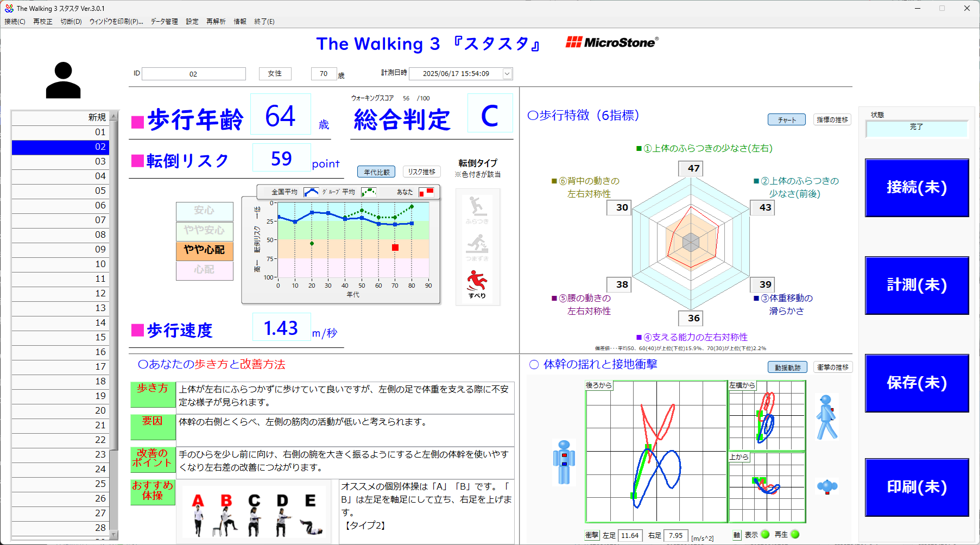Toggle 年代比較 chart view
Image resolution: width=980 pixels, height=545 pixels.
tap(376, 172)
